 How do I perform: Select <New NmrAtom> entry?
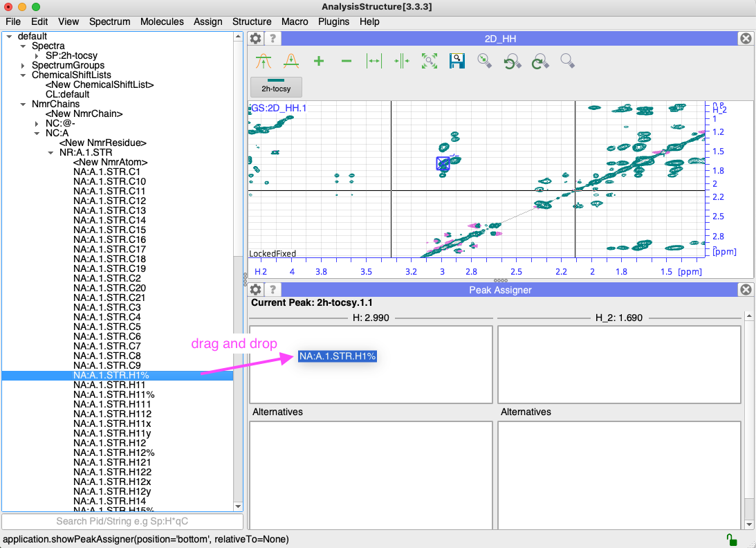coord(111,162)
